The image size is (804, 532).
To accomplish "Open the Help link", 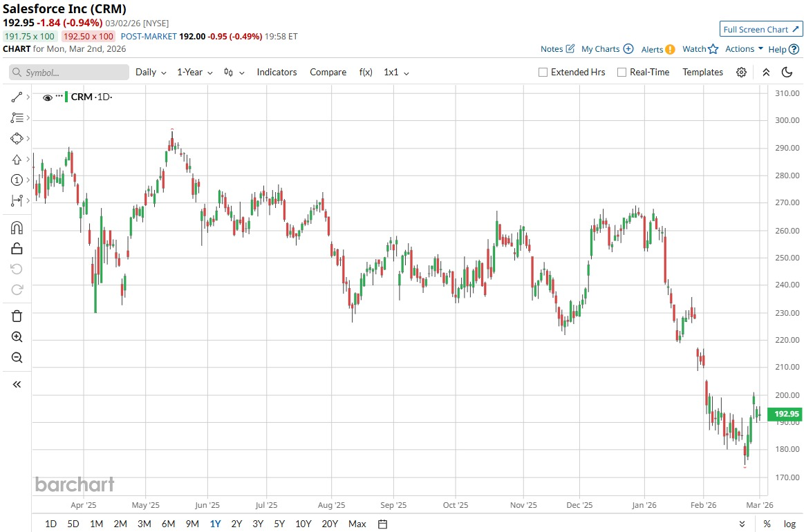I will point(783,49).
